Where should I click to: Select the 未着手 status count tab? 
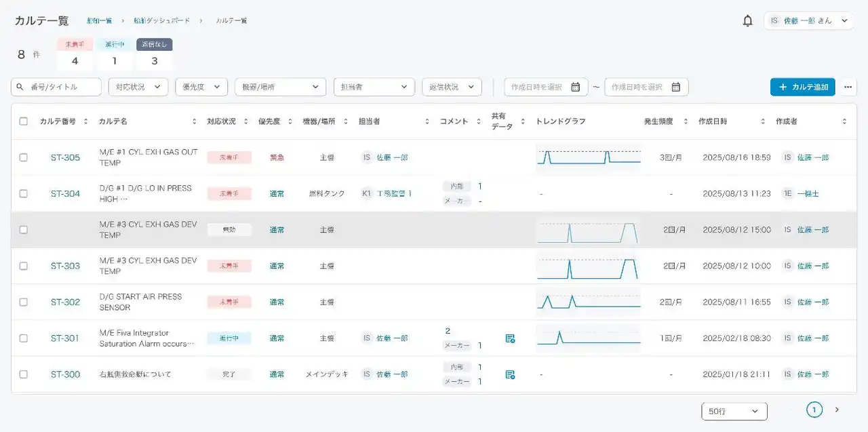[75, 55]
